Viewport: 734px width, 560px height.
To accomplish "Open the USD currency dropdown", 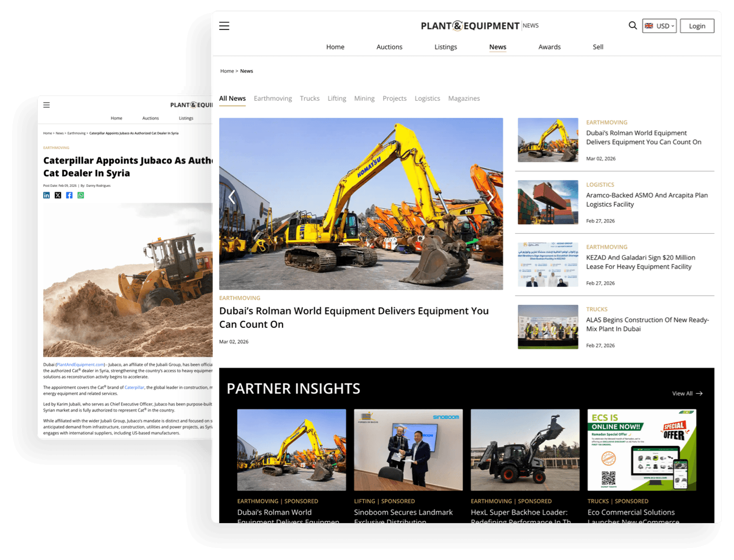I will point(659,26).
